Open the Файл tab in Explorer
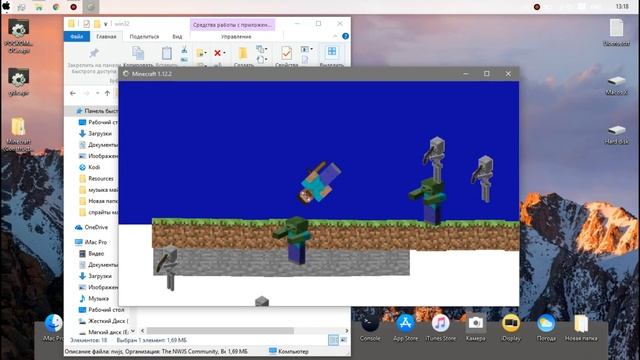640x360 pixels. (x=77, y=36)
